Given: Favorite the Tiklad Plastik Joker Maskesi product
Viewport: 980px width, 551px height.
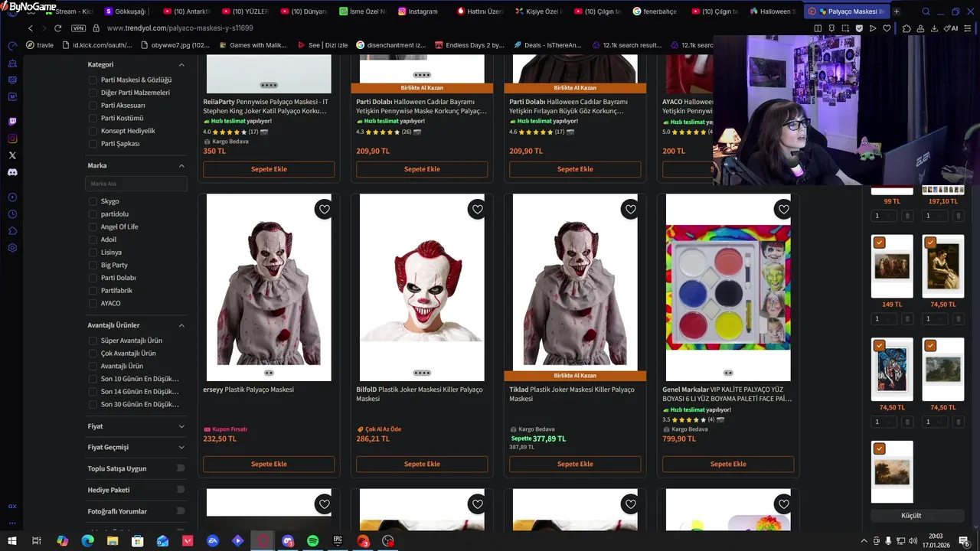Looking at the screenshot, I should (x=631, y=209).
